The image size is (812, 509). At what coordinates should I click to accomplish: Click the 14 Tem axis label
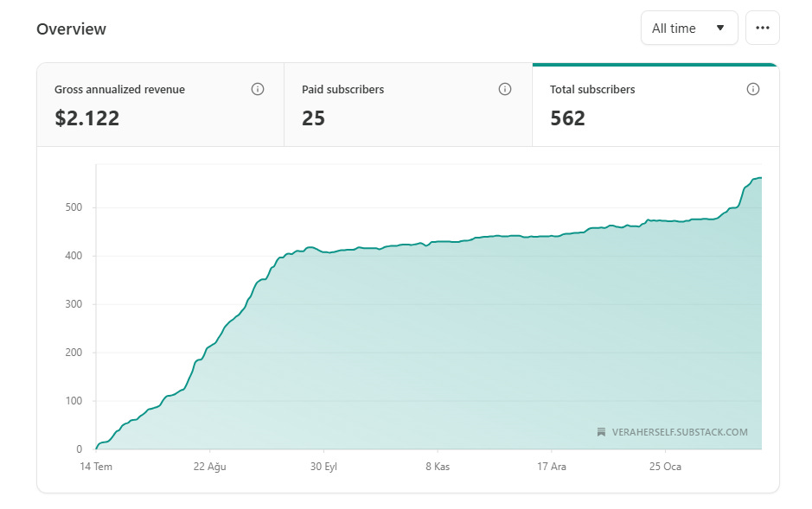96,467
